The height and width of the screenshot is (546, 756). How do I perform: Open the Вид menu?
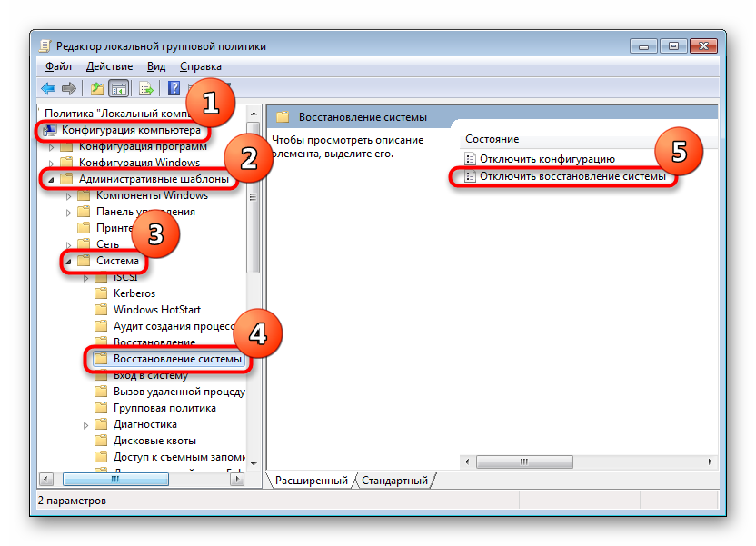pos(156,66)
